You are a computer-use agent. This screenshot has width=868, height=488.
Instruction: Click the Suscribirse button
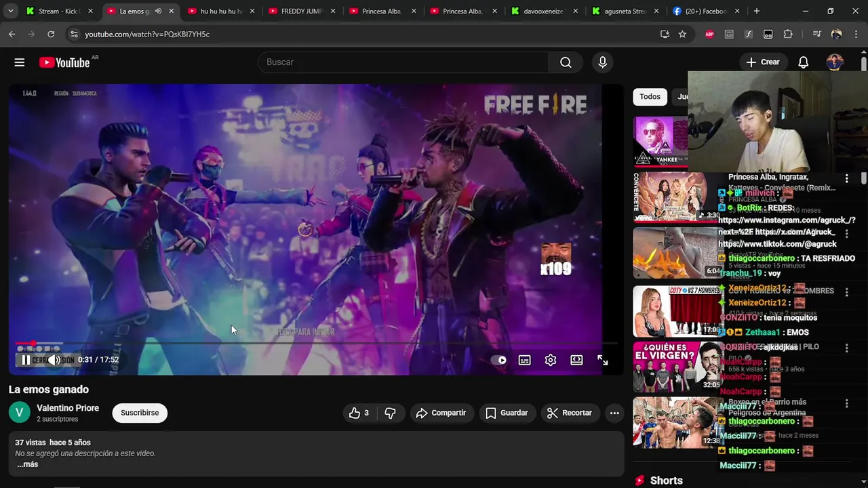(x=140, y=413)
